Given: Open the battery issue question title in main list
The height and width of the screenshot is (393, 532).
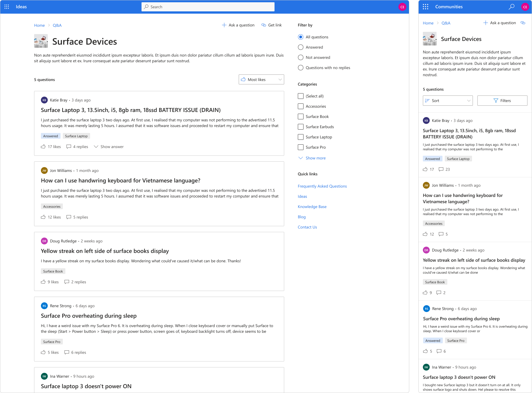Looking at the screenshot, I should click(x=131, y=110).
